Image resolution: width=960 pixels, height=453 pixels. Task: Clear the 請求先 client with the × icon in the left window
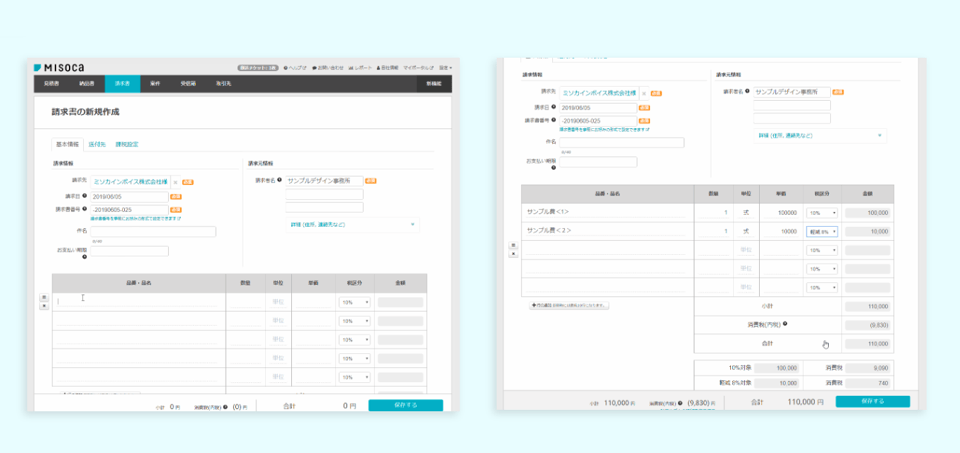click(x=175, y=182)
